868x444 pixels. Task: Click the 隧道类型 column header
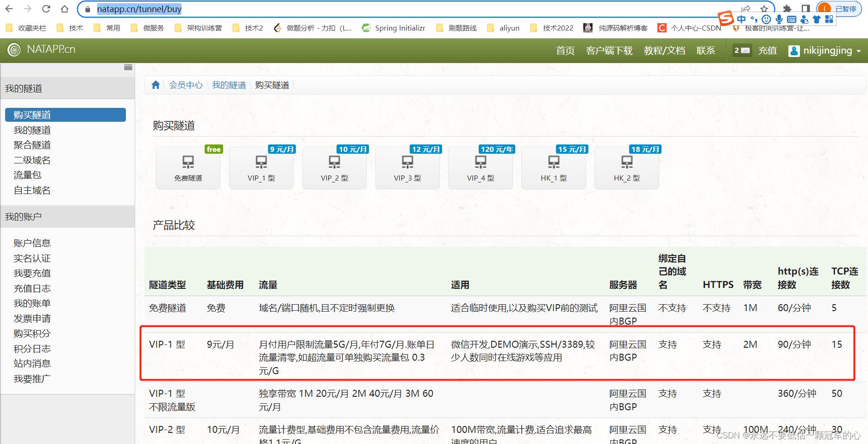(168, 285)
